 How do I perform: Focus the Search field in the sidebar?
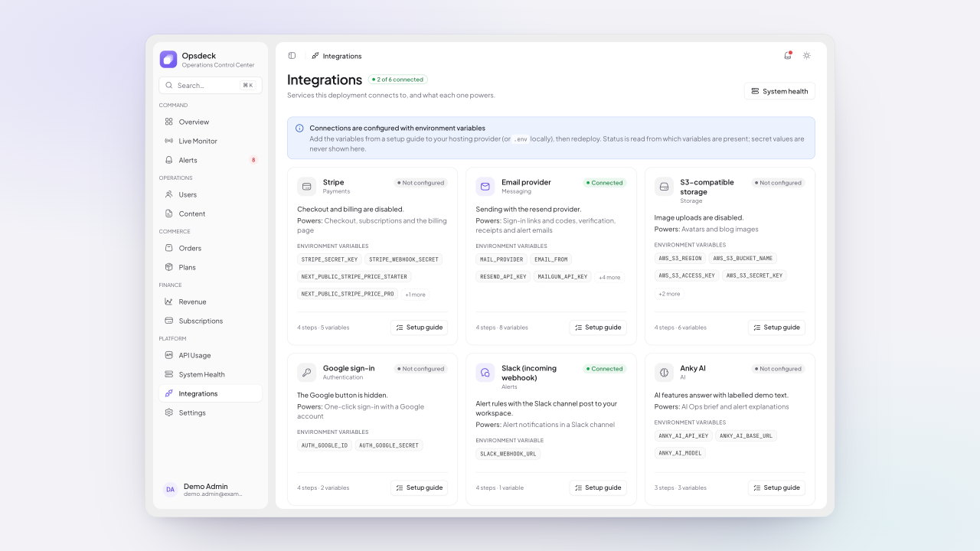tap(211, 85)
